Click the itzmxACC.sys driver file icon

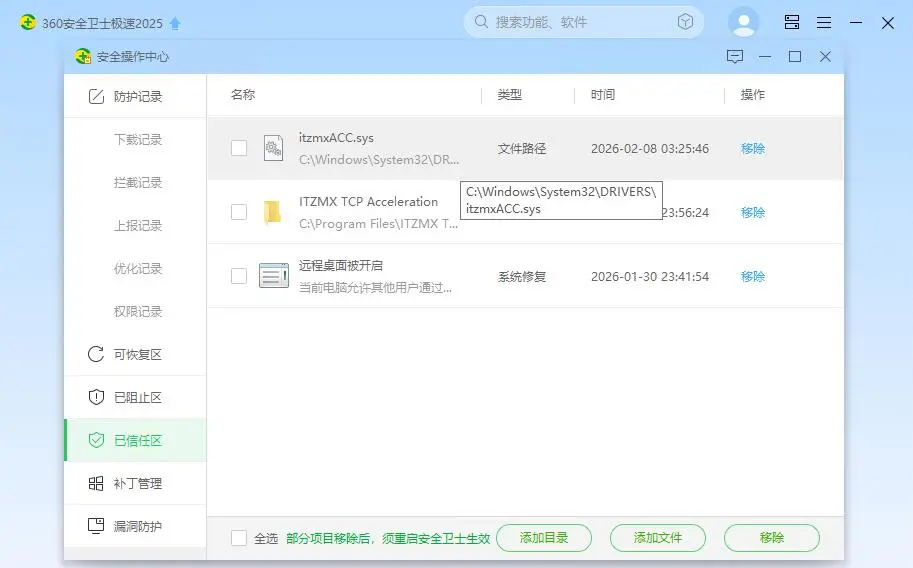point(273,148)
